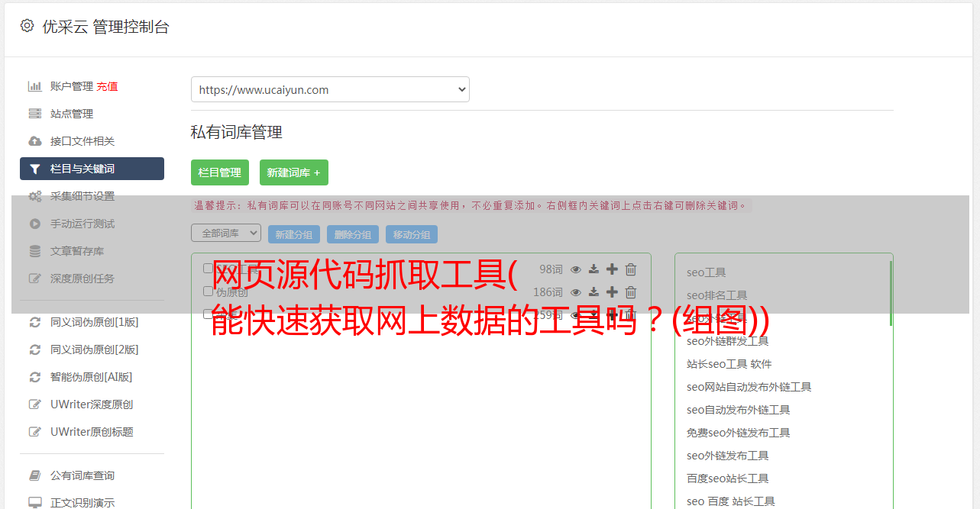Click the plus icon on the 186词 row
This screenshot has height=509, width=980.
612,292
